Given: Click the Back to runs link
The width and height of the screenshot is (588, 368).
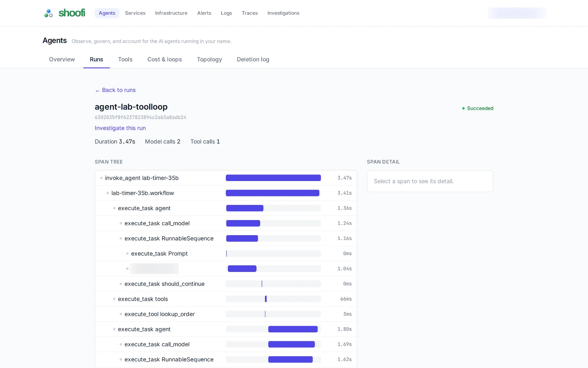Looking at the screenshot, I should [x=115, y=90].
